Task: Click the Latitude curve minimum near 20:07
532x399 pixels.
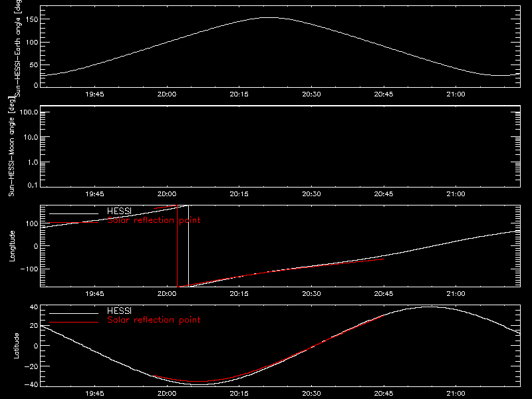Action: pos(199,384)
